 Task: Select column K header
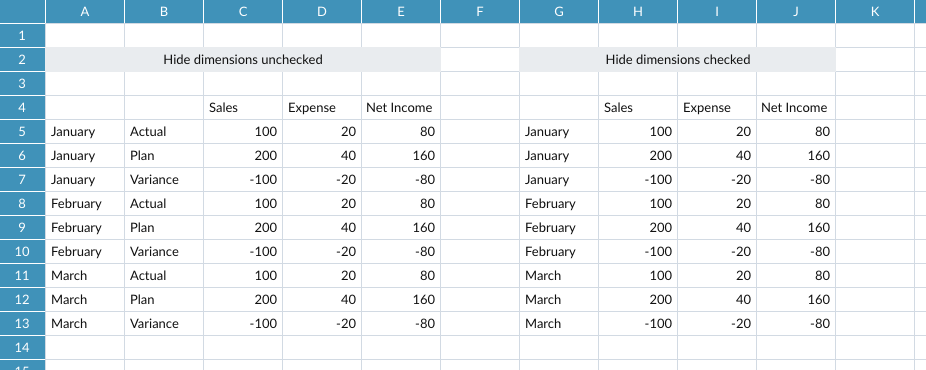coord(875,11)
